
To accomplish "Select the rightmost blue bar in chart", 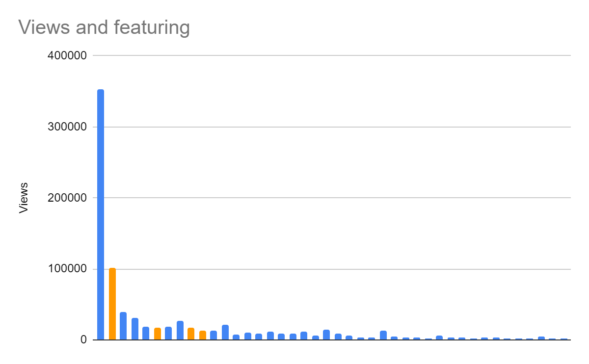I will [x=563, y=339].
